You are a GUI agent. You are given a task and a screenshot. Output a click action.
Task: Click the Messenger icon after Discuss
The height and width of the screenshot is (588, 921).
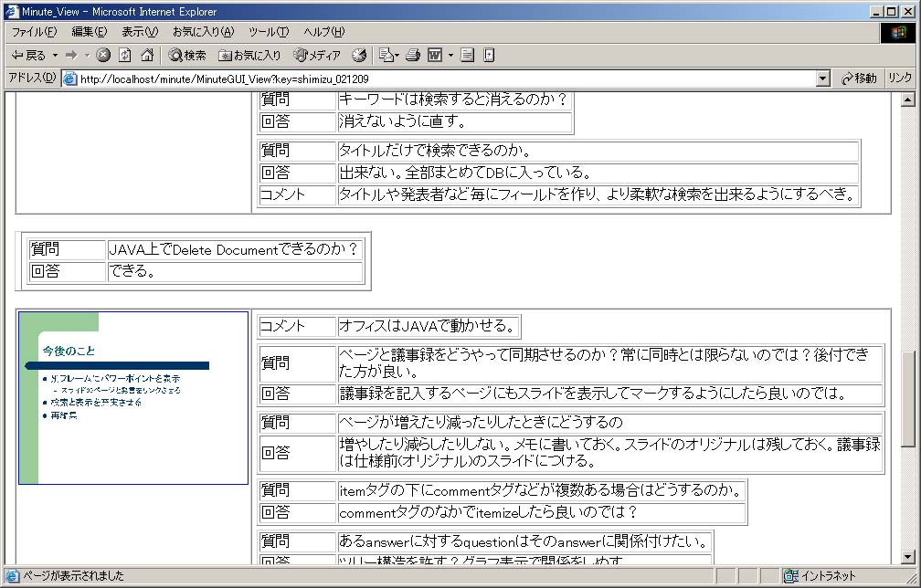(x=489, y=55)
